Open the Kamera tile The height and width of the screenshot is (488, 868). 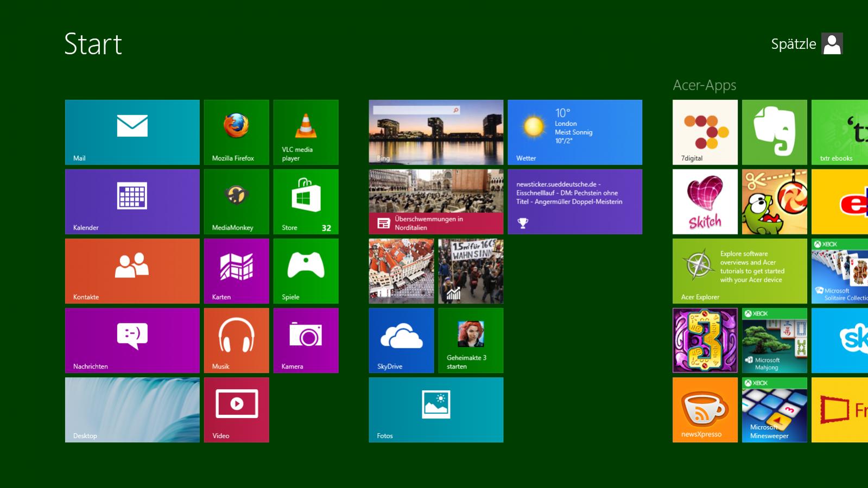pyautogui.click(x=306, y=340)
